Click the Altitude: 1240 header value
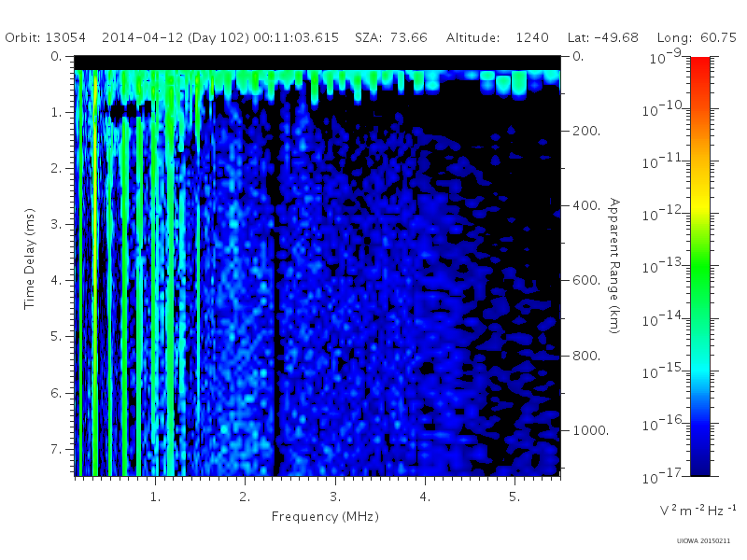The image size is (747, 560). (x=498, y=37)
